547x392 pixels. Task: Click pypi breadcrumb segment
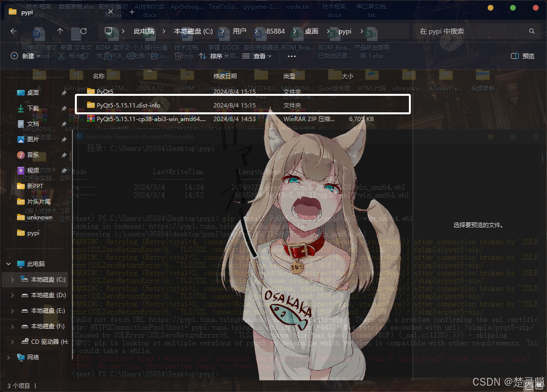345,31
